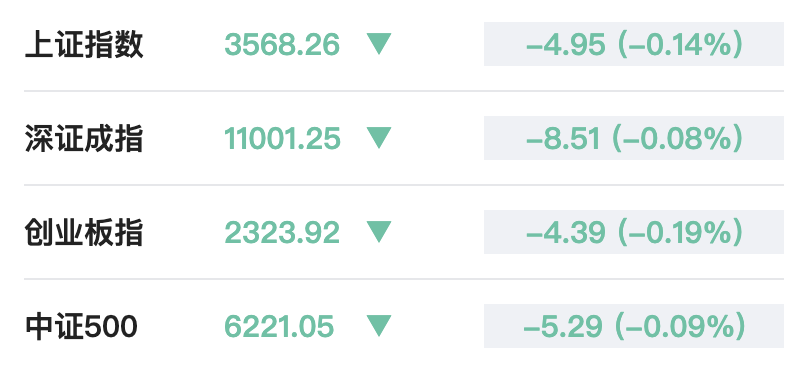Click the 11001.25 price value
Image resolution: width=800 pixels, height=376 pixels.
point(282,138)
